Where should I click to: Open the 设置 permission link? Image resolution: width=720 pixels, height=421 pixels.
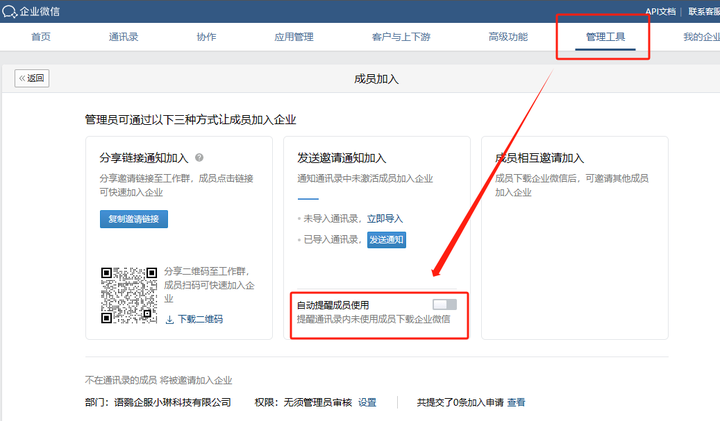367,402
